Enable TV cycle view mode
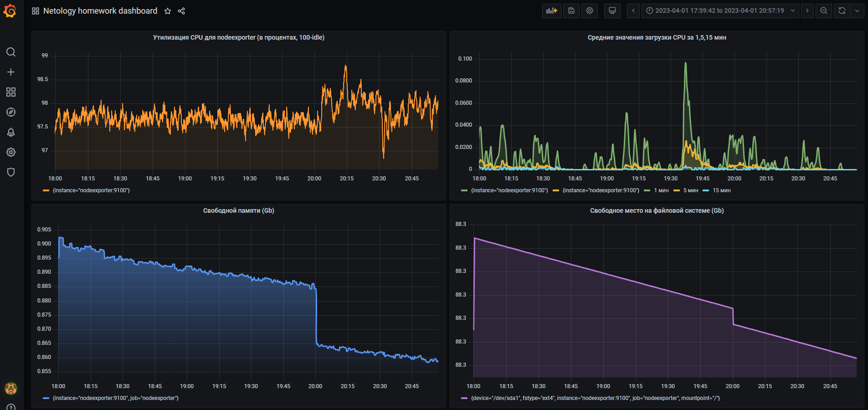The image size is (868, 410). point(612,10)
